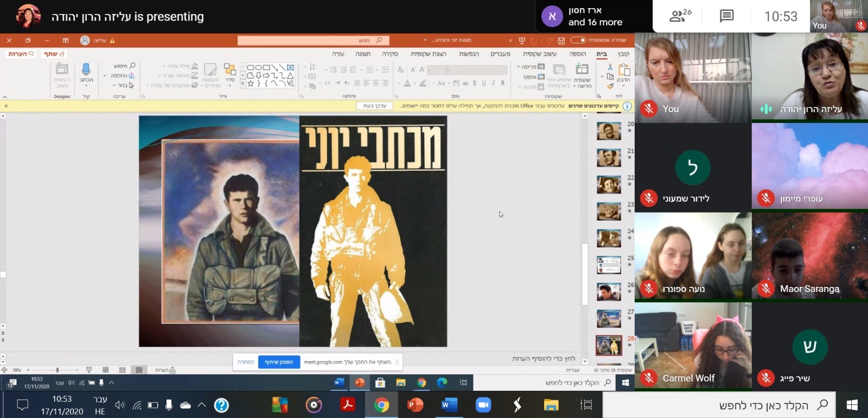
Task: Click Start From Beginning presentation icon in title bar
Action: [522, 41]
